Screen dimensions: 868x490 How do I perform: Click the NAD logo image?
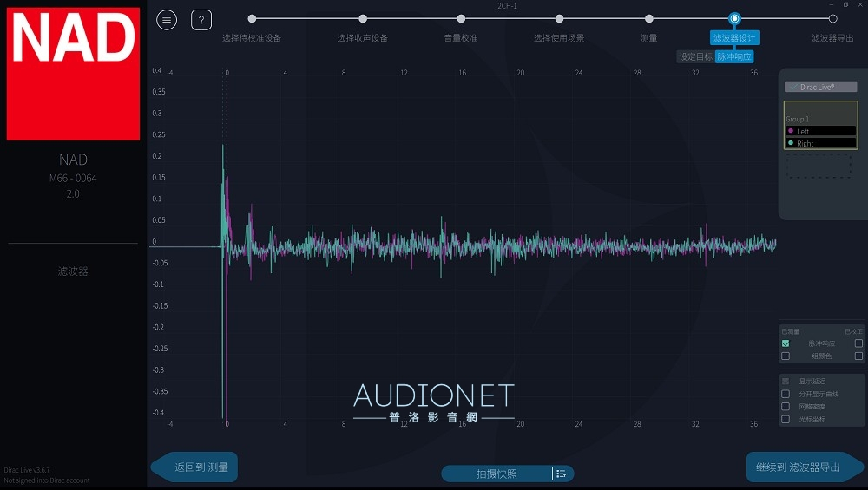tap(73, 74)
